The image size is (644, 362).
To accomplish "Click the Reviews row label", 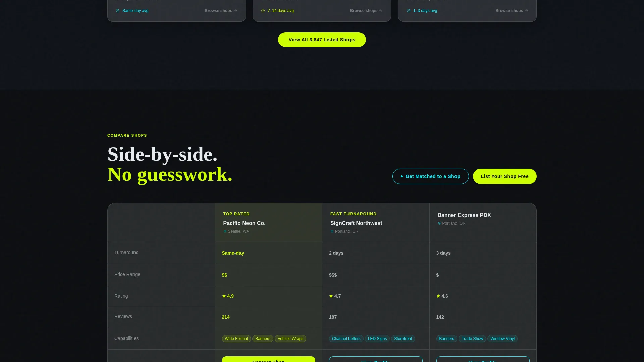I will pos(123,316).
